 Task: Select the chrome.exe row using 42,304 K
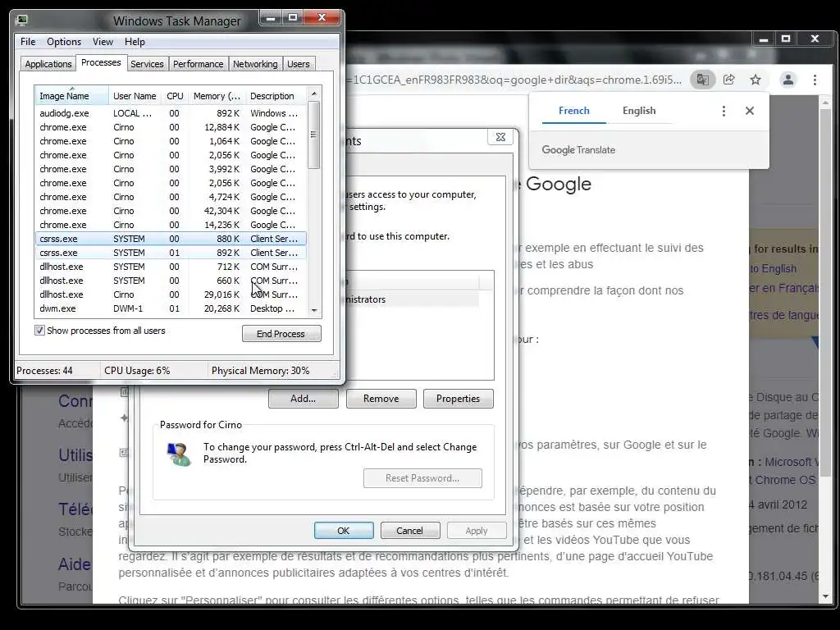(x=171, y=211)
